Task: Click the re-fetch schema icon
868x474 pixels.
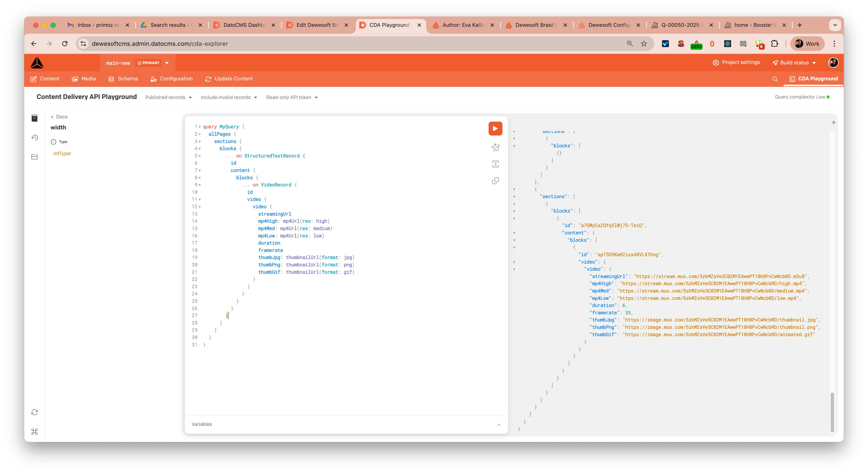Action: pyautogui.click(x=35, y=412)
